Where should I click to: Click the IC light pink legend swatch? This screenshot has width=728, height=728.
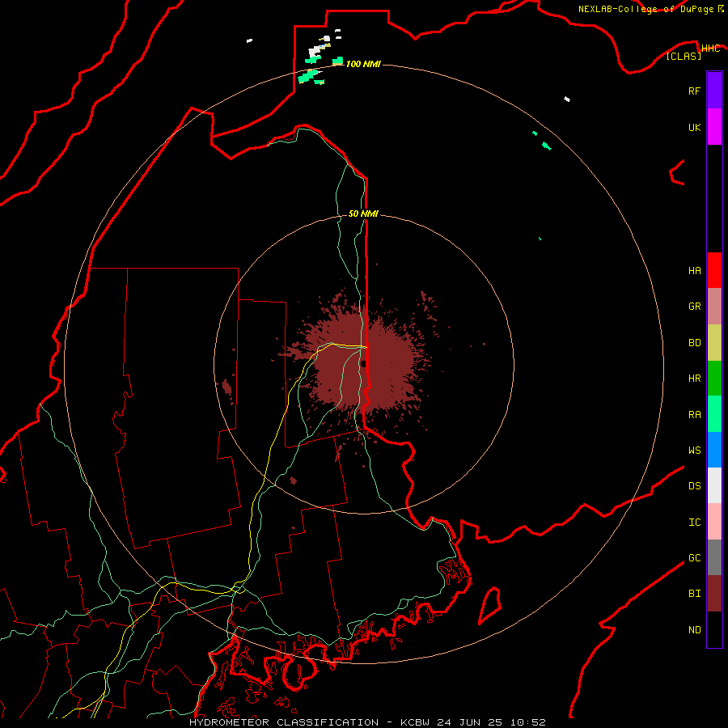point(714,522)
